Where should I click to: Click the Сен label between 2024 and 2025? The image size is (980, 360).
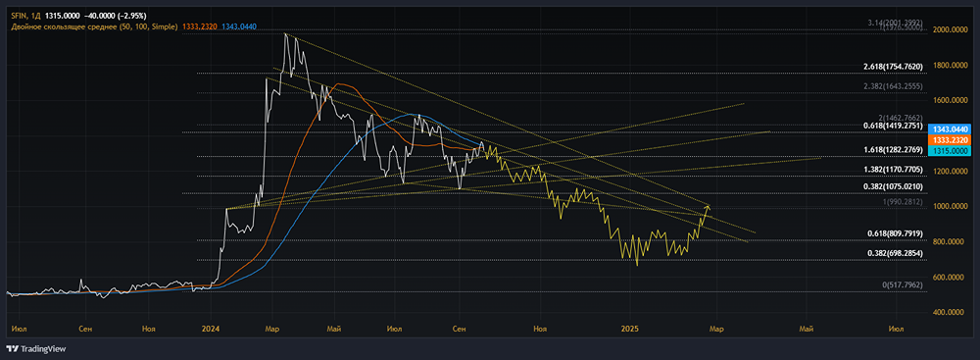[x=459, y=328]
